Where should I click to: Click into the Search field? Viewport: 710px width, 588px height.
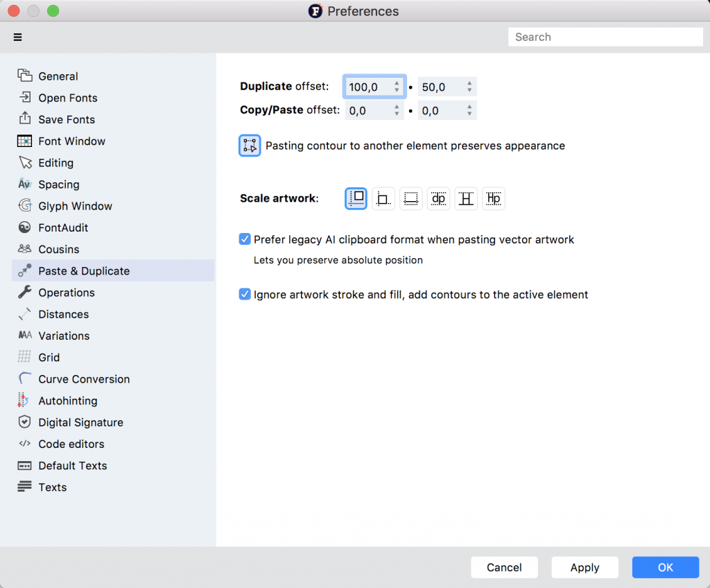pyautogui.click(x=605, y=37)
